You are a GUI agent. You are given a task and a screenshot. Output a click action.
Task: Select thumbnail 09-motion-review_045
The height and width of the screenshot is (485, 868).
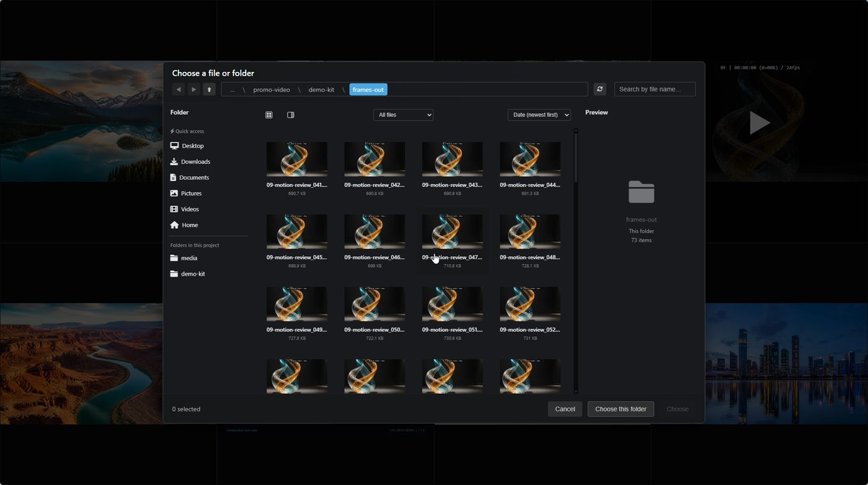coord(297,232)
